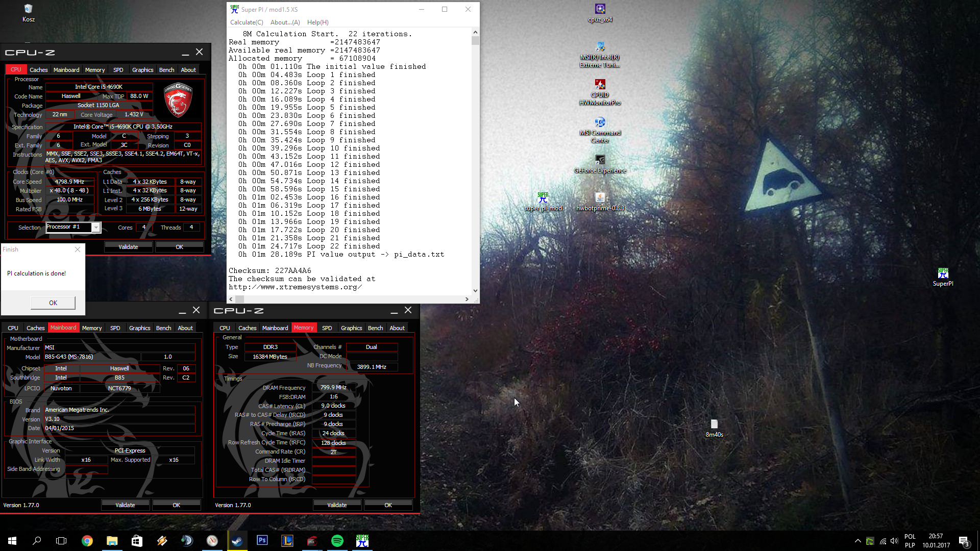Open hwbotprime-0.8.3 desktop icon

pos(600,202)
